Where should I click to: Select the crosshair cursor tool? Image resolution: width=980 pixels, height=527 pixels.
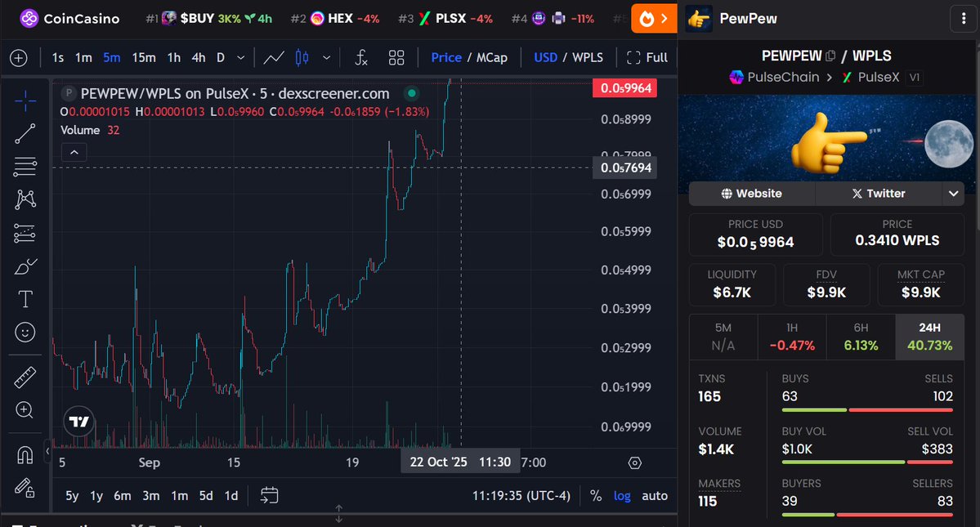click(x=25, y=100)
